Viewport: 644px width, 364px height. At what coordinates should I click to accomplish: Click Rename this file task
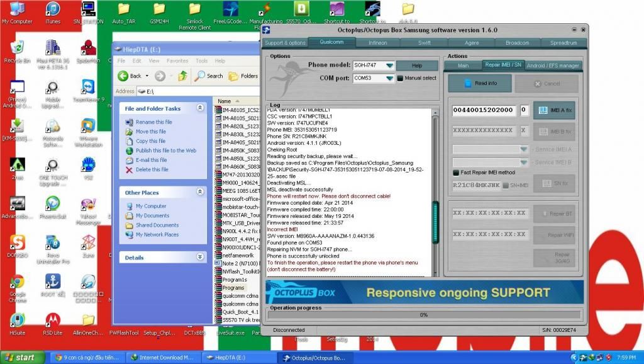point(153,122)
